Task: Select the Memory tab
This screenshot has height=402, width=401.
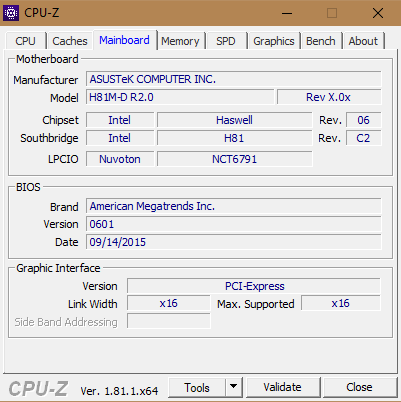Action: [180, 41]
